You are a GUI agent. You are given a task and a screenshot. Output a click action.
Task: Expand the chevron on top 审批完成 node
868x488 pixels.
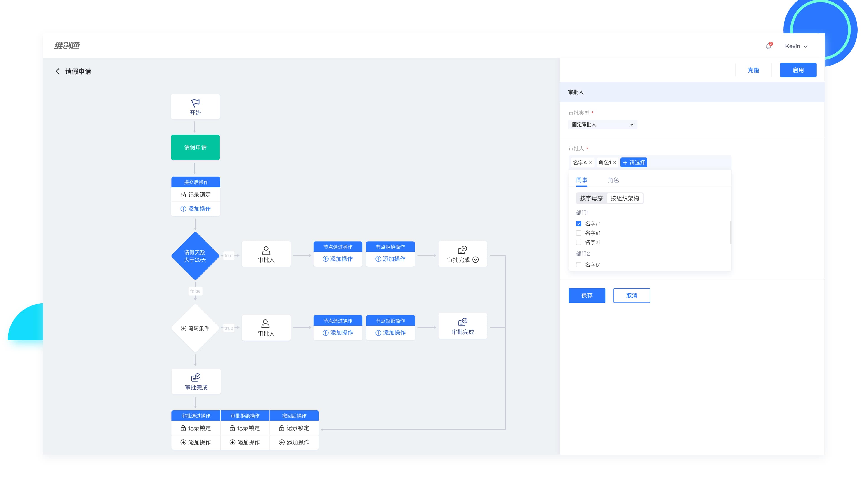point(475,260)
